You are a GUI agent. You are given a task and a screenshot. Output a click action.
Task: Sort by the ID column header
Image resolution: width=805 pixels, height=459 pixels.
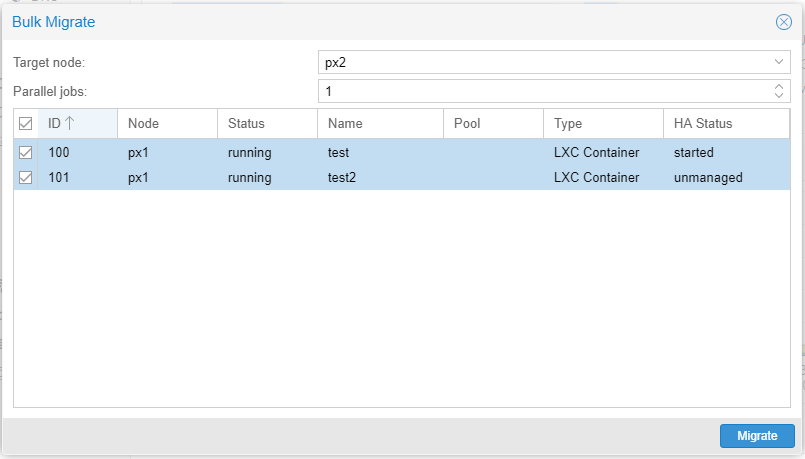pyautogui.click(x=54, y=124)
